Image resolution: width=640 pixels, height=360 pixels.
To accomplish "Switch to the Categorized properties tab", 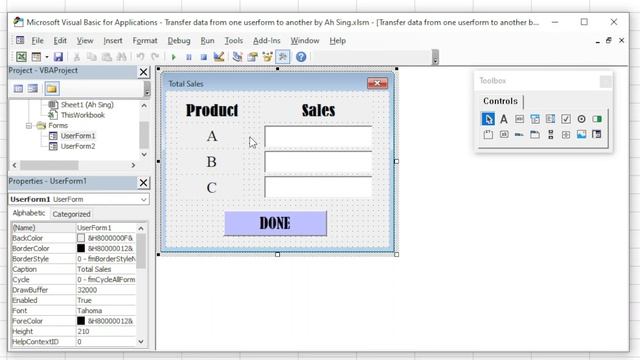I will click(x=71, y=214).
